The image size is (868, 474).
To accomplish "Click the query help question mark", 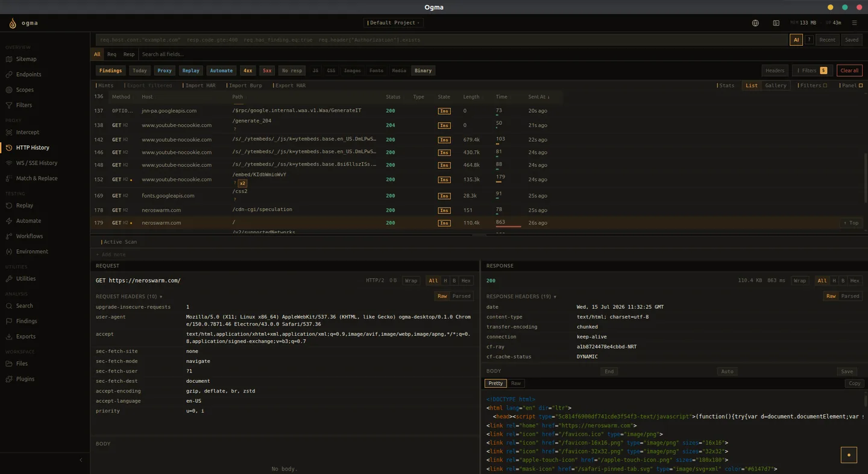I will [x=809, y=40].
